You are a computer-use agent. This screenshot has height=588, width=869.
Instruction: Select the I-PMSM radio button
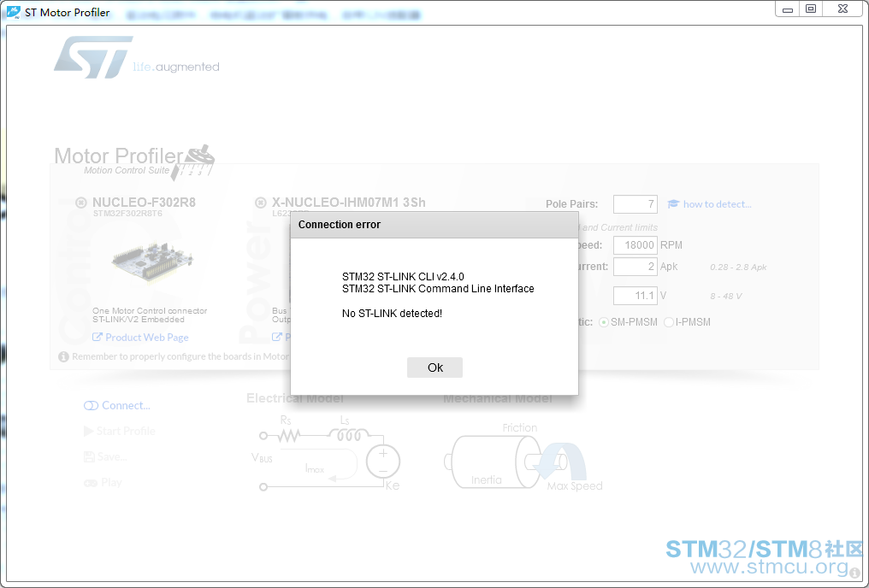[x=669, y=322]
